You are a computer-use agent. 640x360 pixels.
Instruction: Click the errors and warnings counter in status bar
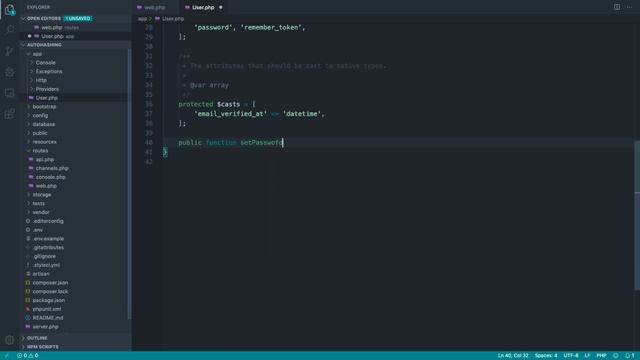point(27,356)
